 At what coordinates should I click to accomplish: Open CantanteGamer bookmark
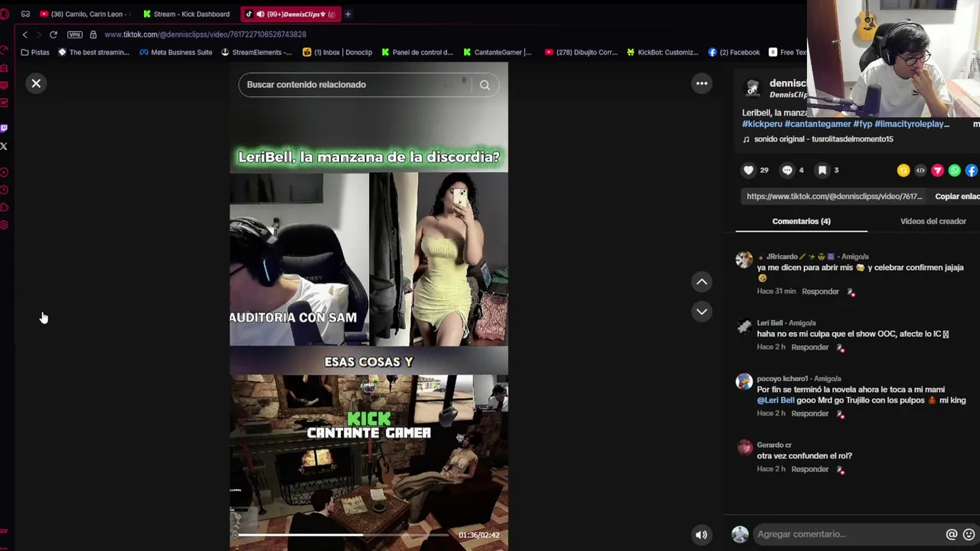[498, 52]
